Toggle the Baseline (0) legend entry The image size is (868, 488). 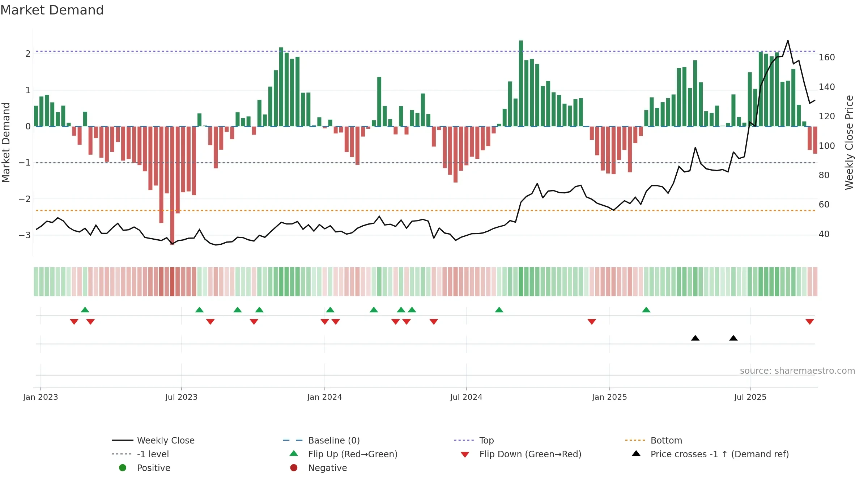(321, 440)
